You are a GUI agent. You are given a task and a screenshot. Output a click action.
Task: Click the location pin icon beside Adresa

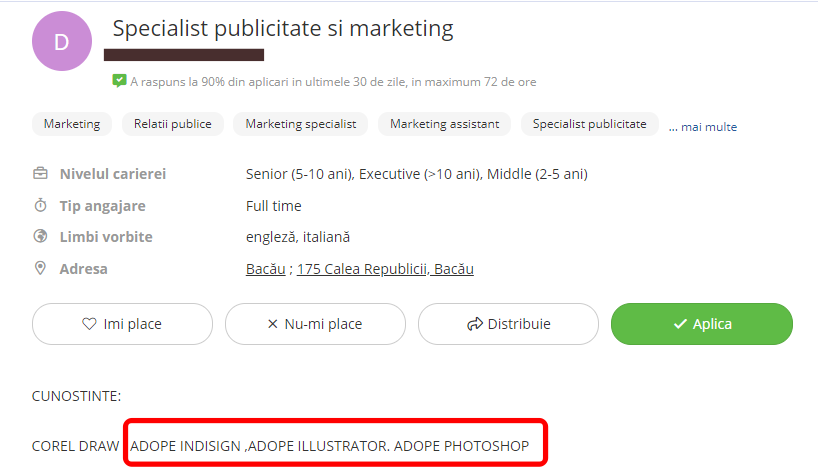tap(41, 268)
